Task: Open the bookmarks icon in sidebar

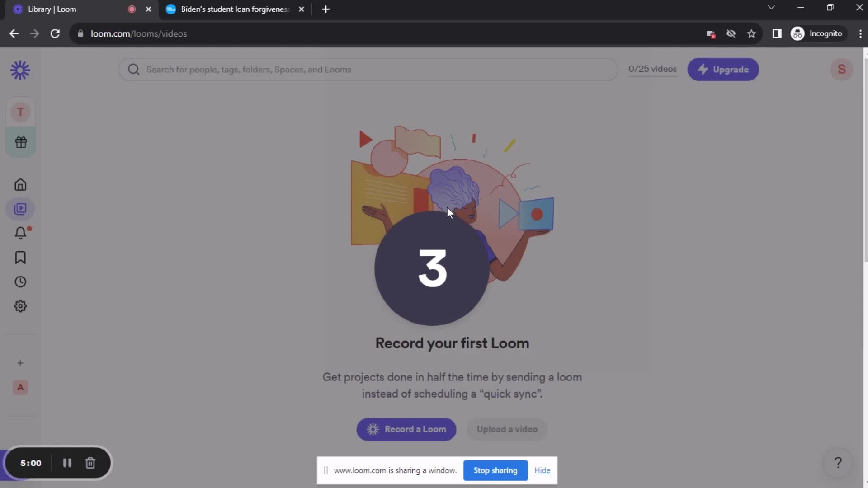Action: tap(20, 257)
